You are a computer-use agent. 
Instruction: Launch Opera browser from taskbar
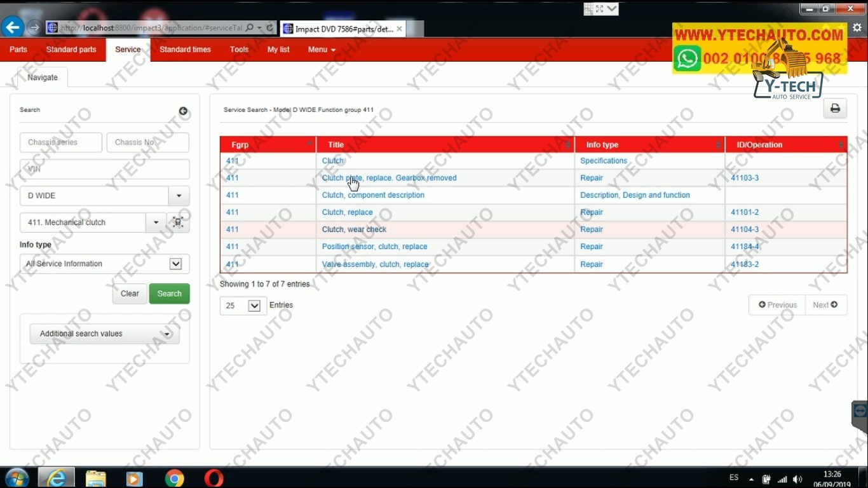[214, 478]
